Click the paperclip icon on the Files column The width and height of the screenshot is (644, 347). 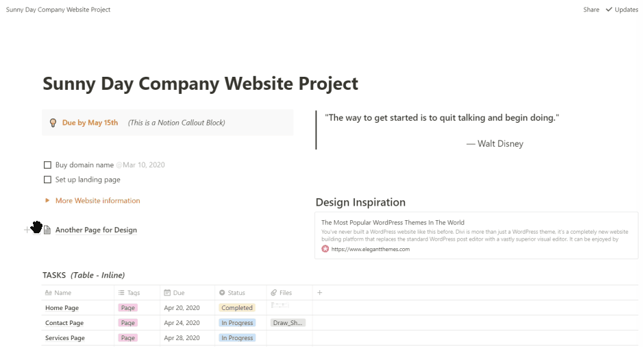tap(274, 293)
